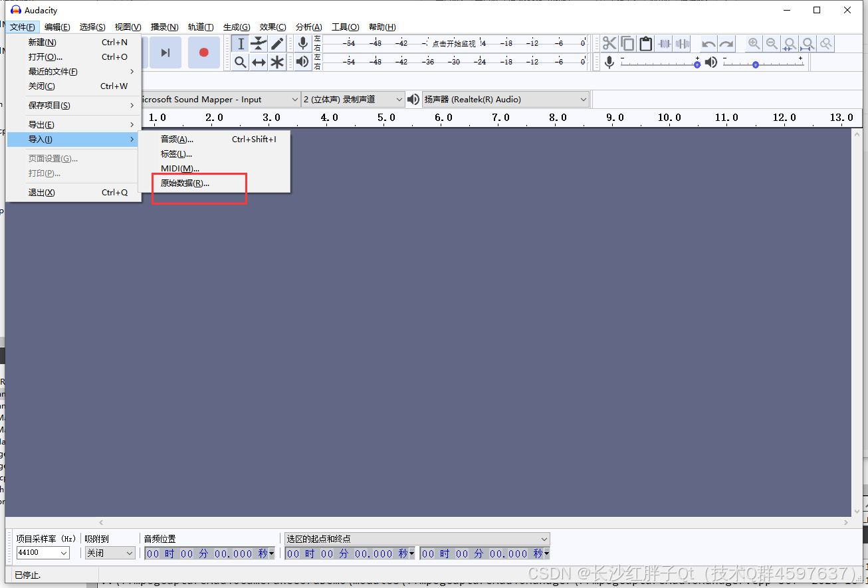Open audio position time format arrow
Viewport: 868px width, 588px height.
point(272,553)
